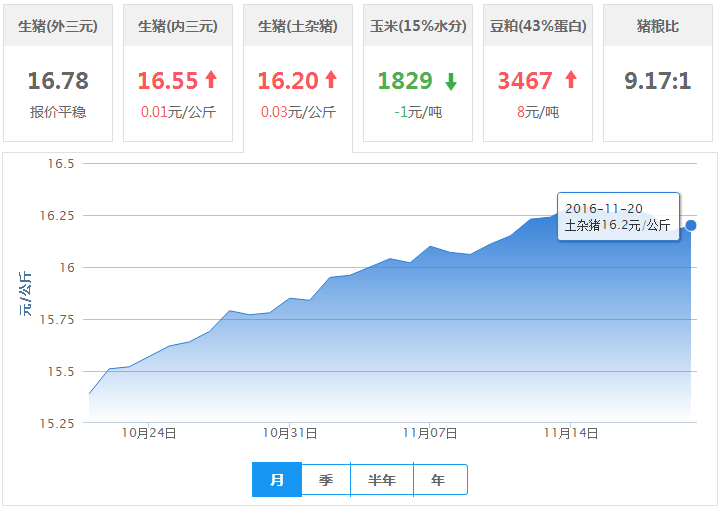Screen dimensions: 723x511
Task: Click the 11月07日 date label on axis
Action: pos(430,433)
